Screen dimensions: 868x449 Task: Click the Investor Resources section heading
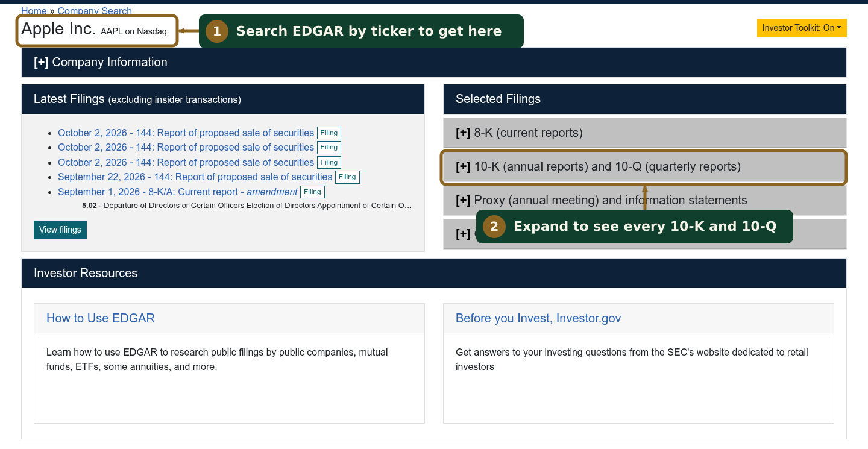click(86, 273)
